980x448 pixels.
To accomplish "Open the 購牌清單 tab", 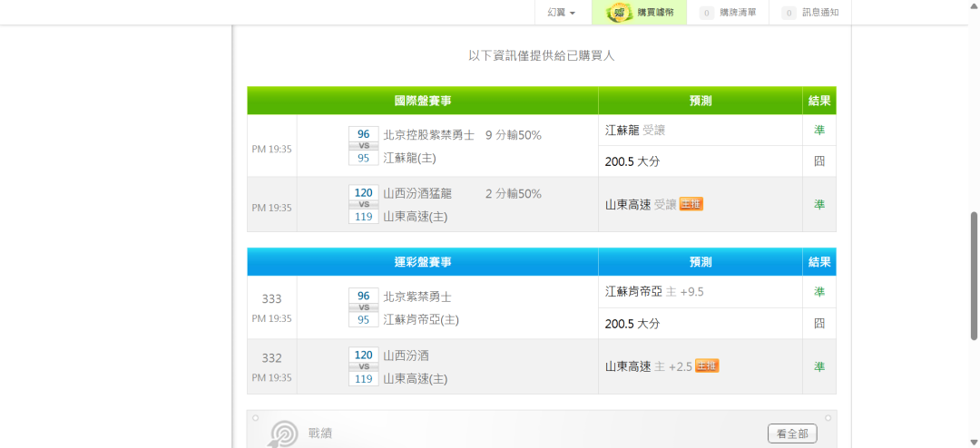I will [x=737, y=13].
